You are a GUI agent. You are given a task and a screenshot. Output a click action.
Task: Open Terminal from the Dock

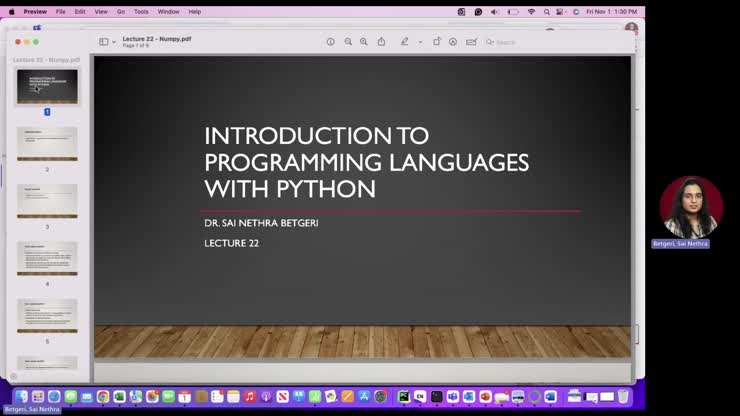(x=436, y=397)
